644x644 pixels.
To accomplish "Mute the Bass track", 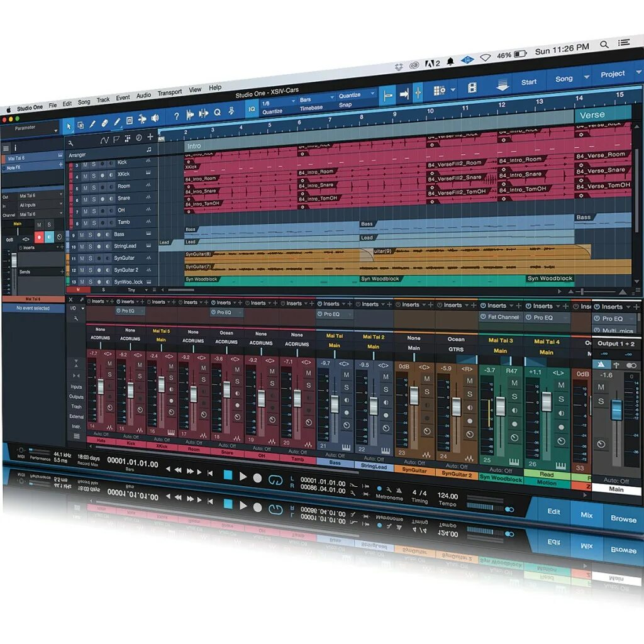I will tap(82, 235).
